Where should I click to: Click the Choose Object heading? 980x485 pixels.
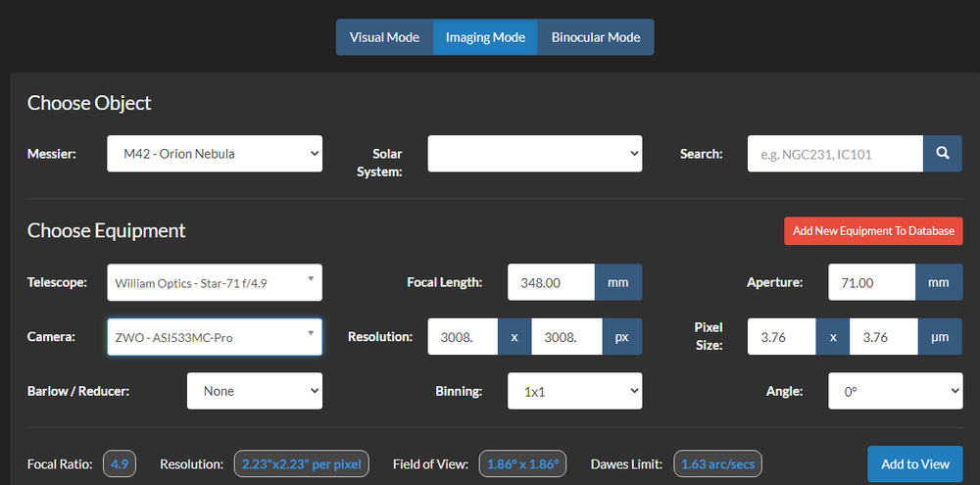89,103
